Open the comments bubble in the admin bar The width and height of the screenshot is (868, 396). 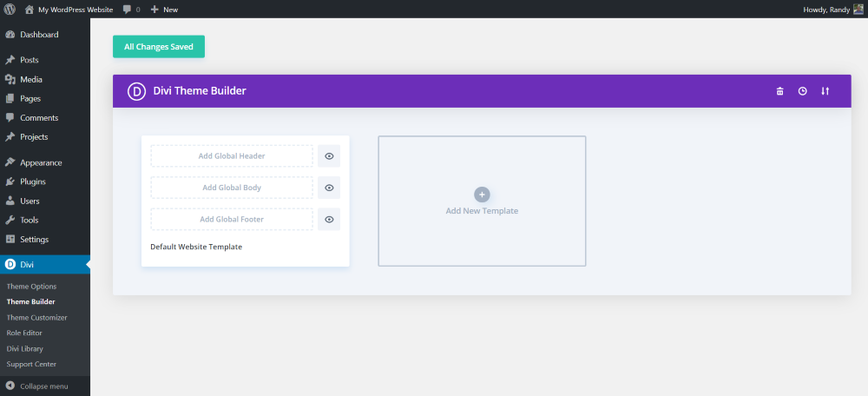131,10
